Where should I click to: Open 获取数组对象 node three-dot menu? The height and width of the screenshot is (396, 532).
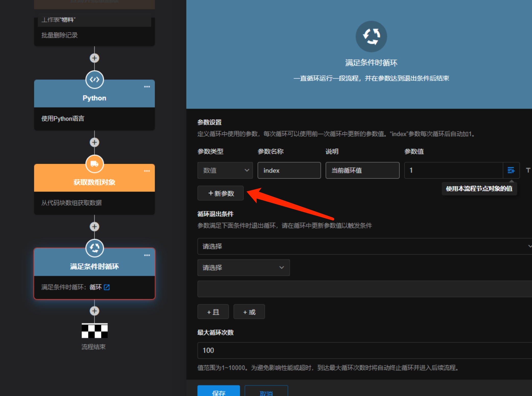(x=147, y=171)
